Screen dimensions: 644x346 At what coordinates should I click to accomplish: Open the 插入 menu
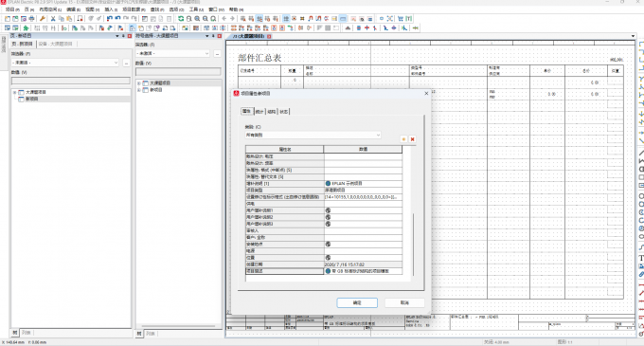click(x=111, y=9)
